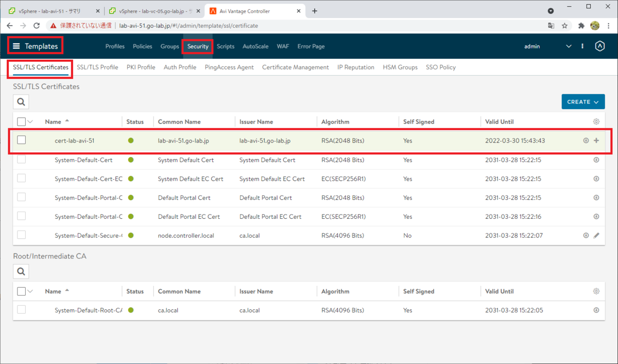Image resolution: width=618 pixels, height=364 pixels.
Task: Export the System-Default-Root-CA certificate
Action: tap(596, 310)
